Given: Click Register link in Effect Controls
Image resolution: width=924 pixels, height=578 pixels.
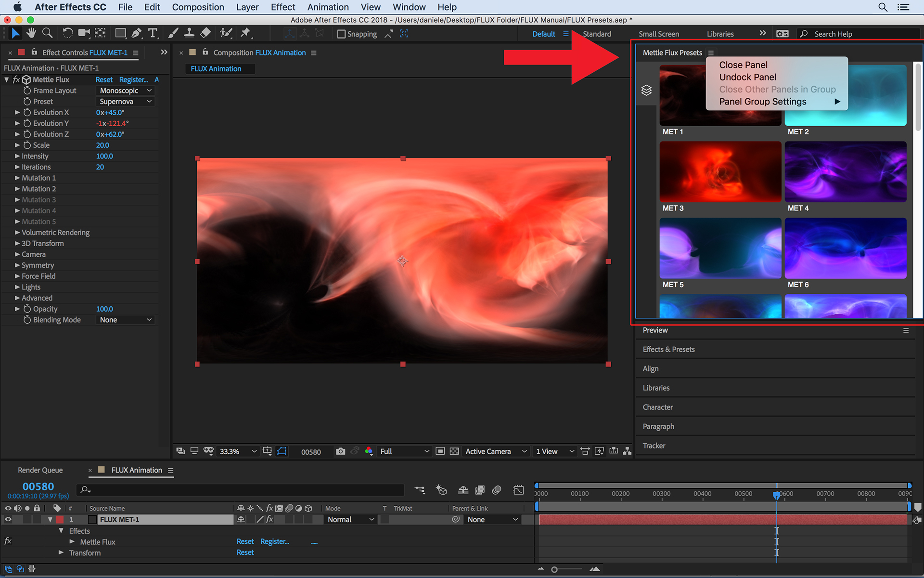Looking at the screenshot, I should (x=133, y=79).
